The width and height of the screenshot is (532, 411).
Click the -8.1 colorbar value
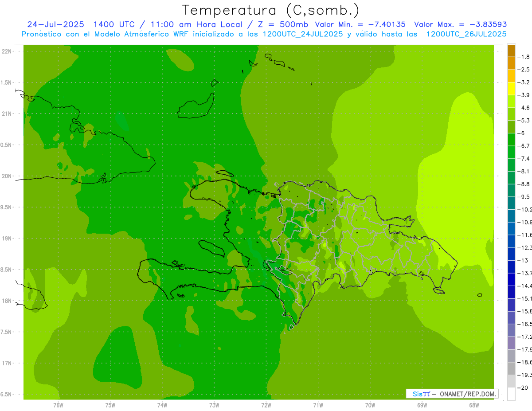[524, 171]
